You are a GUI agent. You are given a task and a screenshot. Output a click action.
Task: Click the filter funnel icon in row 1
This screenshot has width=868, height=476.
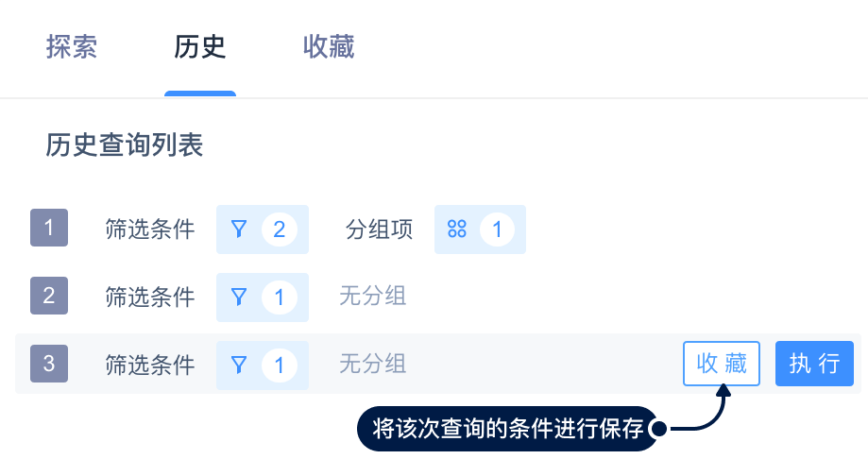(239, 229)
